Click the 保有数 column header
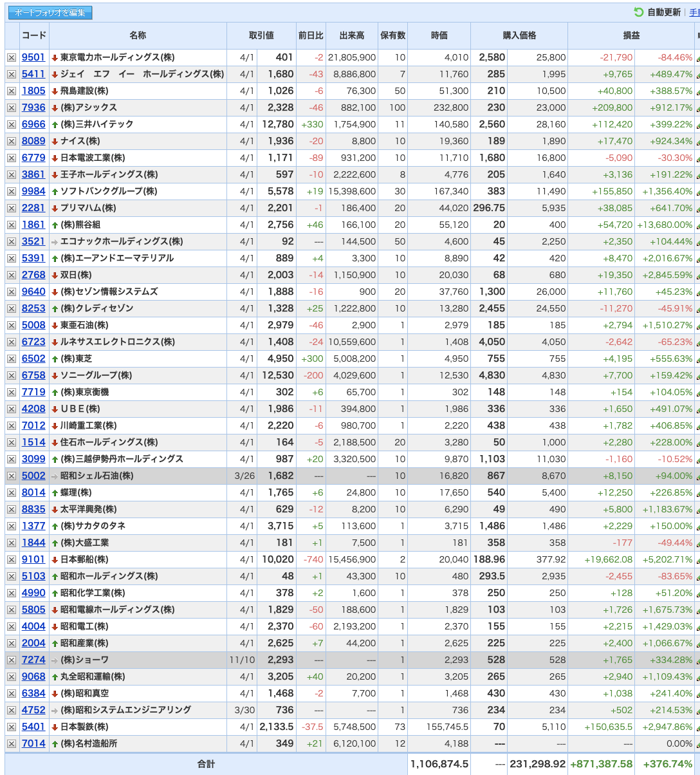The image size is (700, 775). pos(392,36)
